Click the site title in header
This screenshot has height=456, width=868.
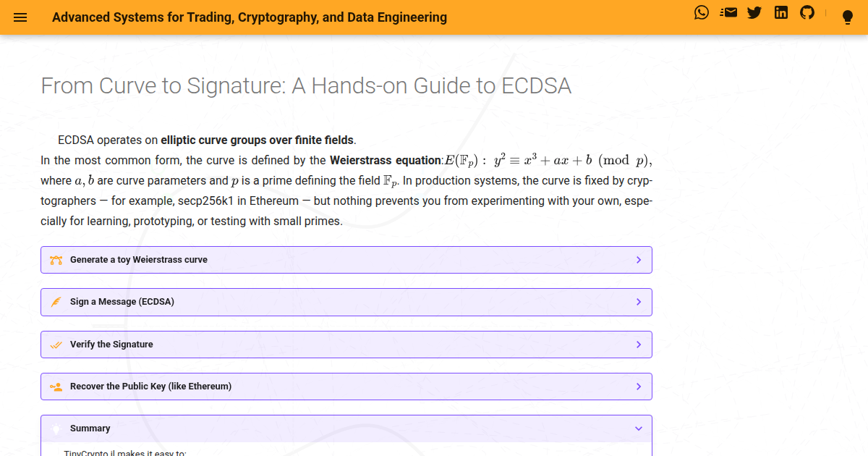(250, 17)
